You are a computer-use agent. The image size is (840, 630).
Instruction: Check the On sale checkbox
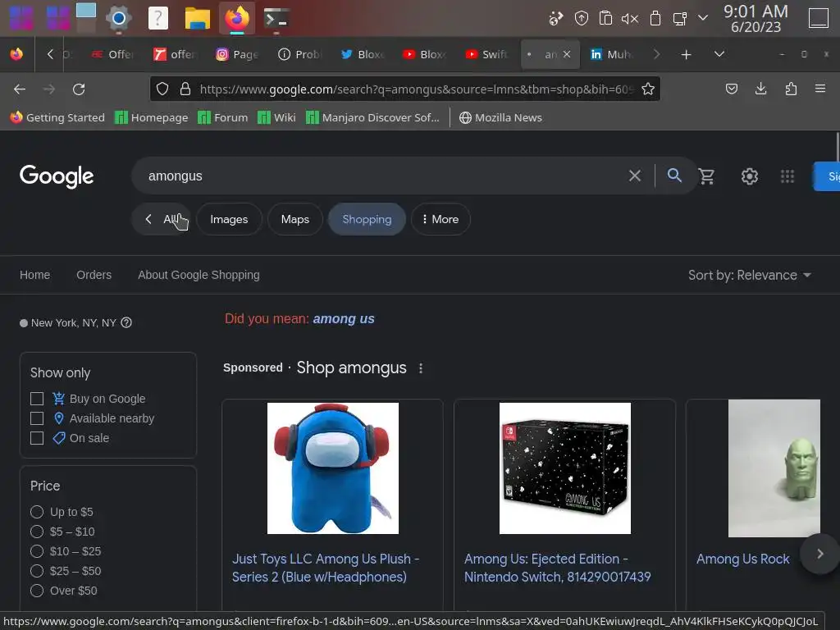(37, 438)
